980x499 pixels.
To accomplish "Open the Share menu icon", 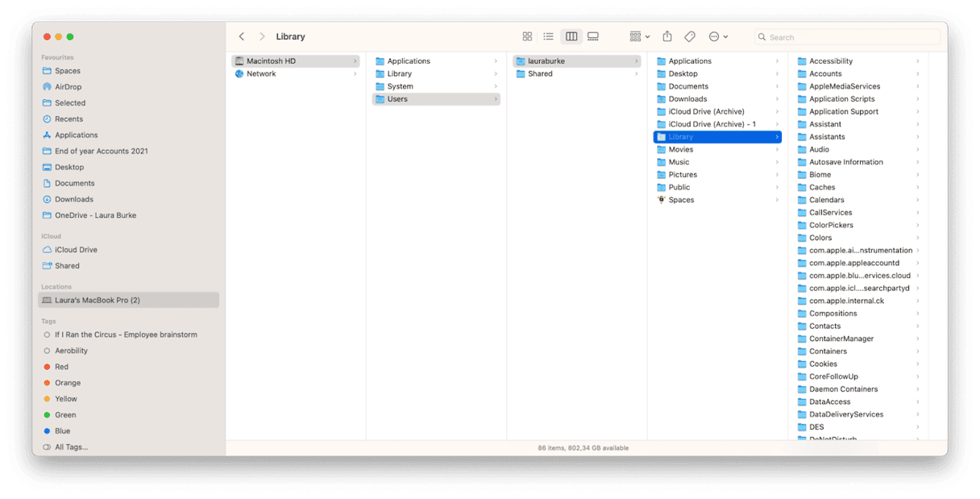I will [x=666, y=36].
